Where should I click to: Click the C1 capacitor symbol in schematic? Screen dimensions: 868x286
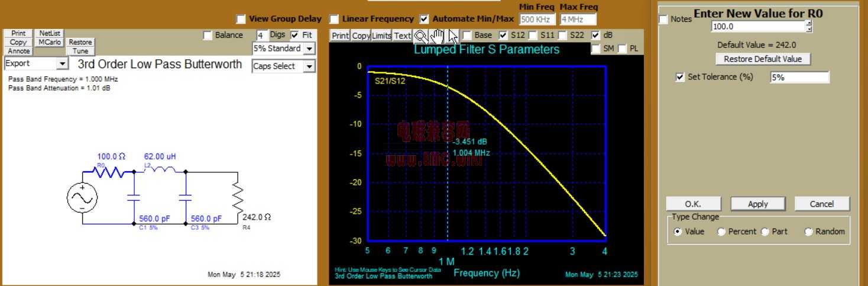point(134,197)
